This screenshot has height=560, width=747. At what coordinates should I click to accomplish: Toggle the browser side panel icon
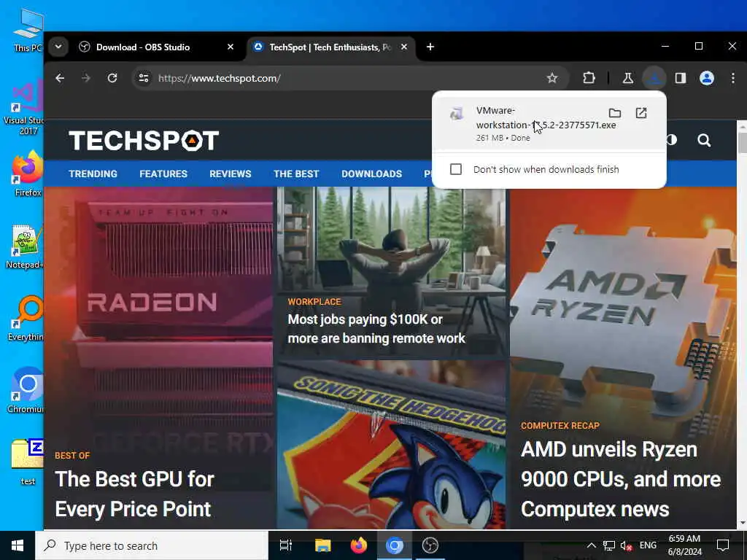[x=681, y=78]
